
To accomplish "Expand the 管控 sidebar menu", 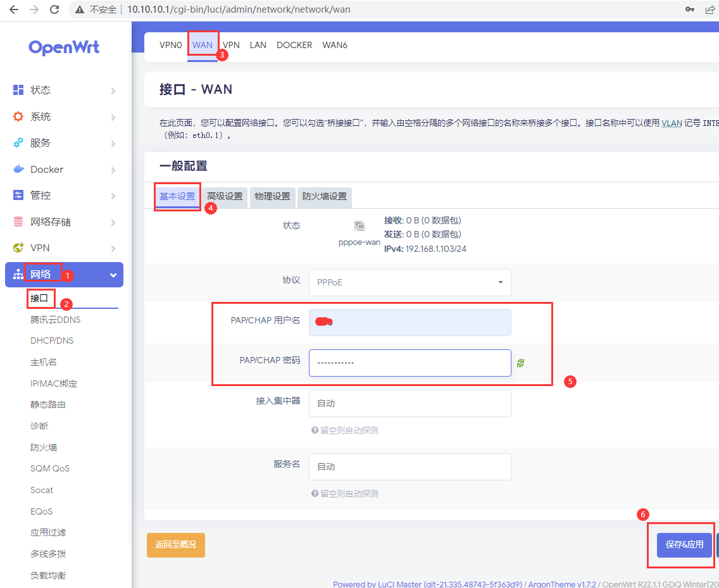I will pos(113,196).
